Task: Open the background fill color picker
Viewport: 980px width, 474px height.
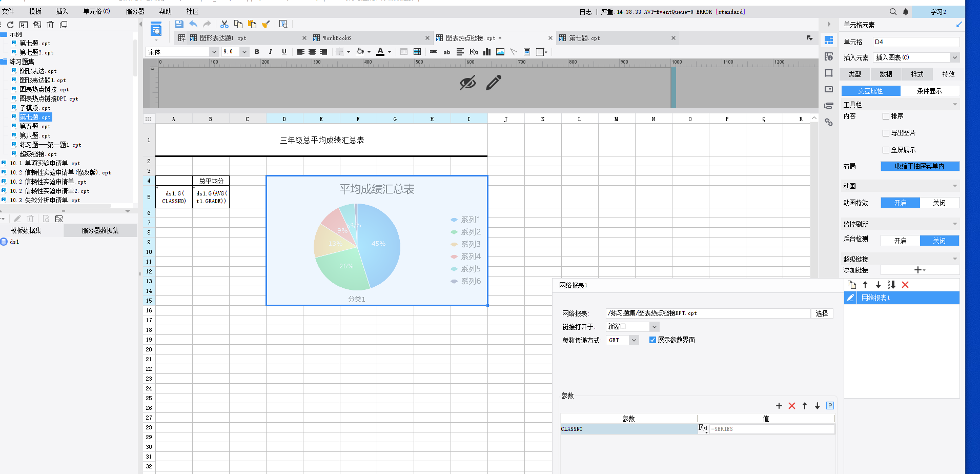Action: coord(363,52)
